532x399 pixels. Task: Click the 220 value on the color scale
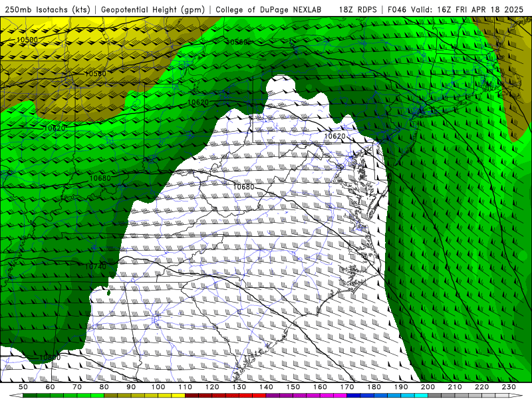481,387
